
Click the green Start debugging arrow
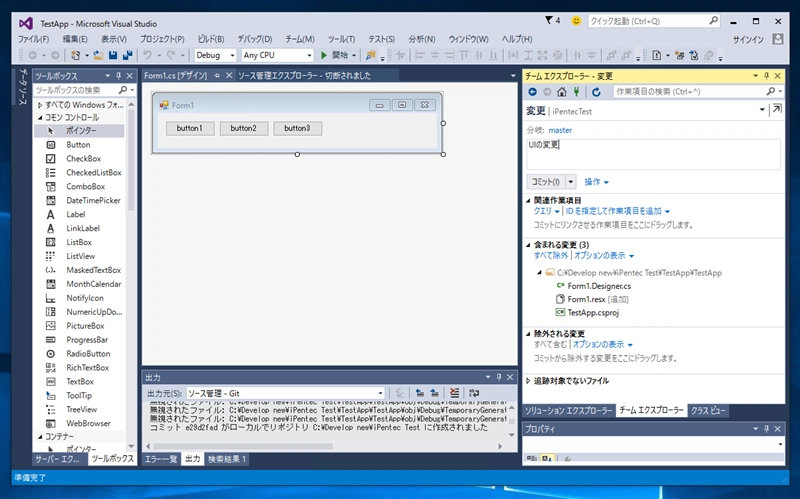[x=323, y=55]
